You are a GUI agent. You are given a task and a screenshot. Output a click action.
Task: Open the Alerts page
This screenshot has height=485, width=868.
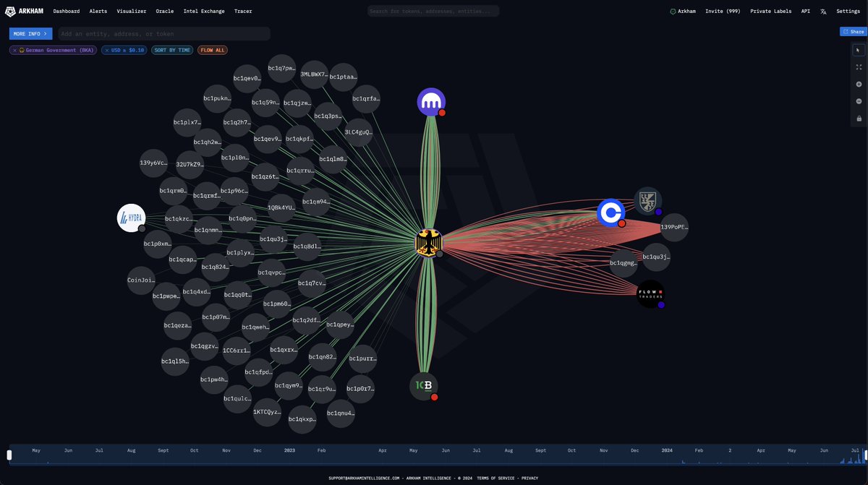pyautogui.click(x=98, y=12)
